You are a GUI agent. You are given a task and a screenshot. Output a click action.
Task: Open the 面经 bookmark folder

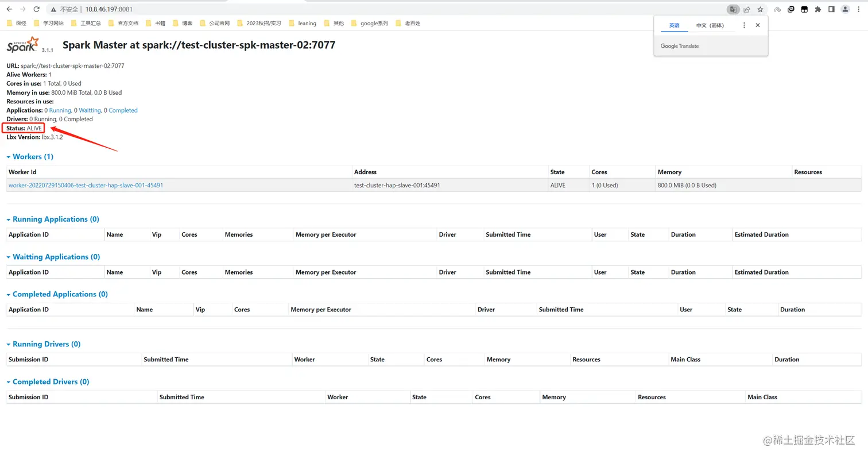point(17,24)
